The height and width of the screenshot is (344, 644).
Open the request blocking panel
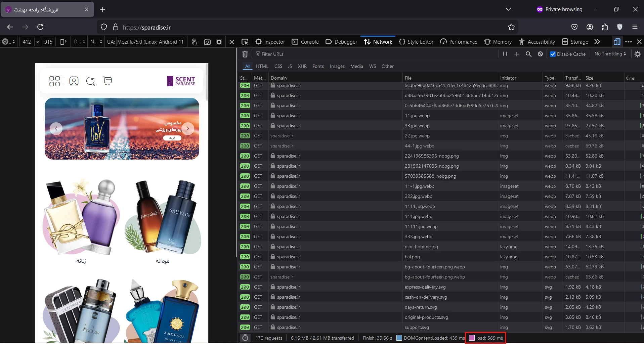click(540, 54)
